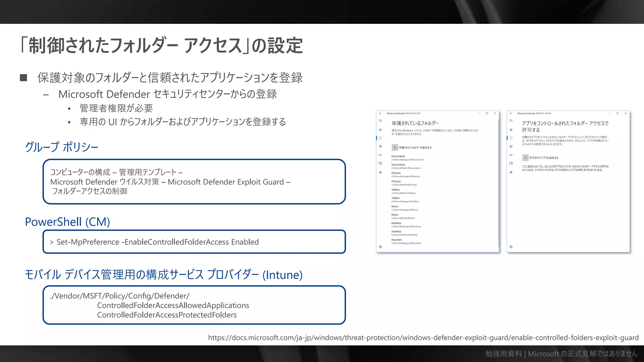The image size is (644, 362).
Task: Select Favorites entry in protected folders list
Action: 406,241
